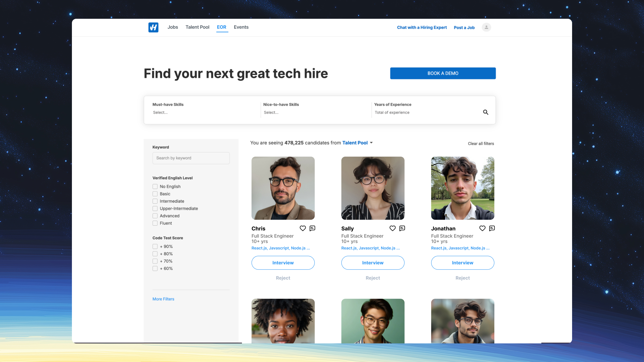Image resolution: width=644 pixels, height=362 pixels.
Task: Click Interview for Sally
Action: [373, 263]
